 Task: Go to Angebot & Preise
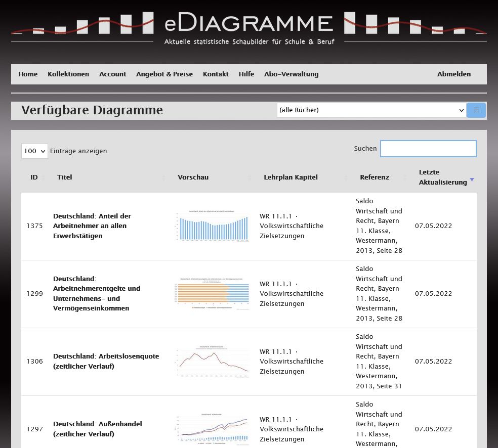(164, 74)
